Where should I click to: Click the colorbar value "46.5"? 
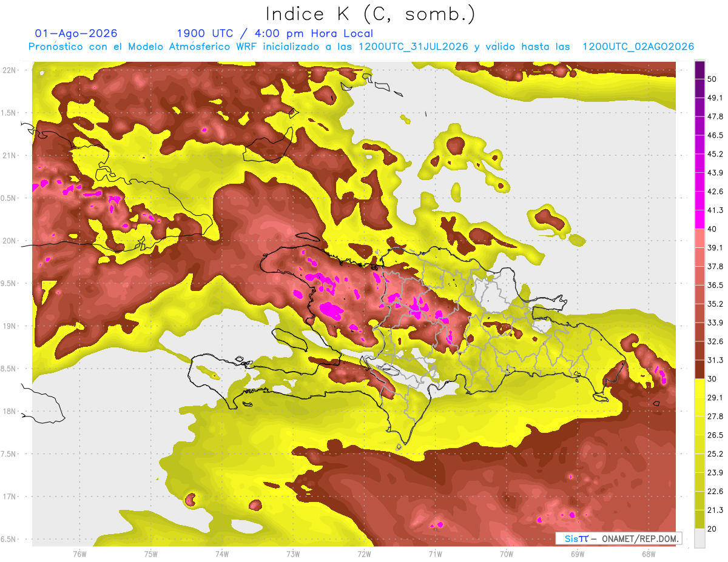point(715,135)
